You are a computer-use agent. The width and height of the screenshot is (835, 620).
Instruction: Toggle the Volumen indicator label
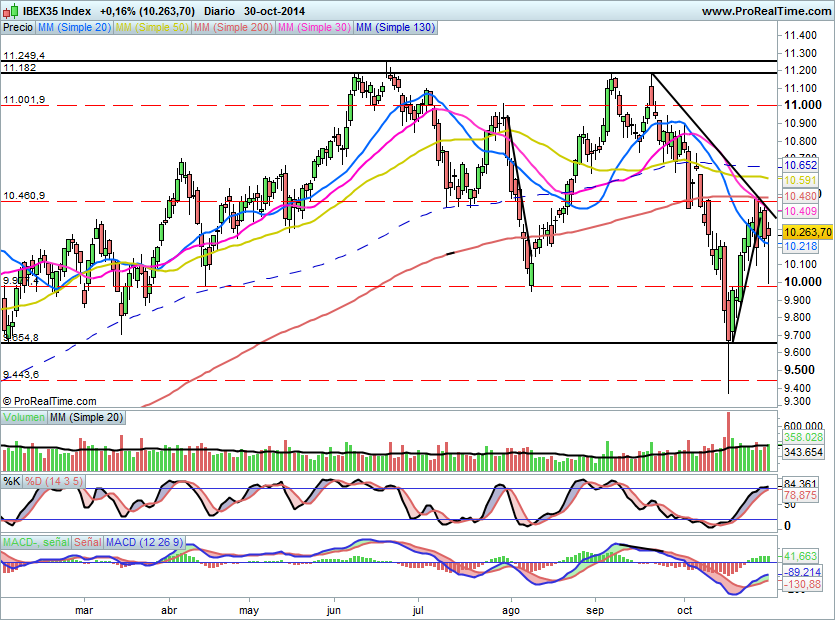(x=22, y=419)
